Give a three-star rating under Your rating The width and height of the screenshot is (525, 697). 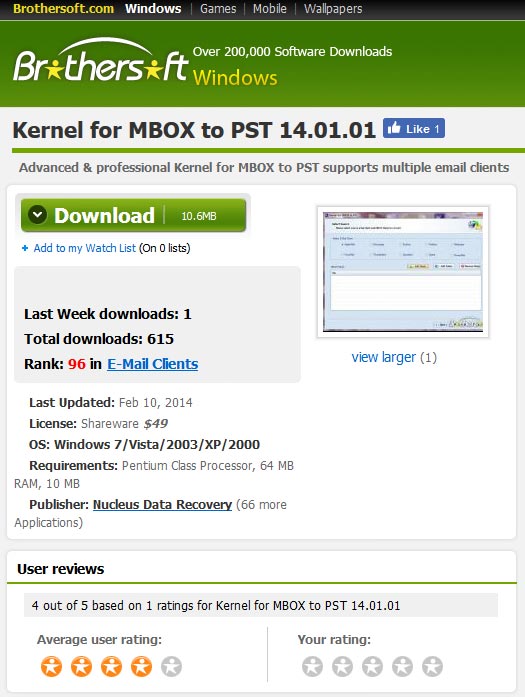point(372,666)
